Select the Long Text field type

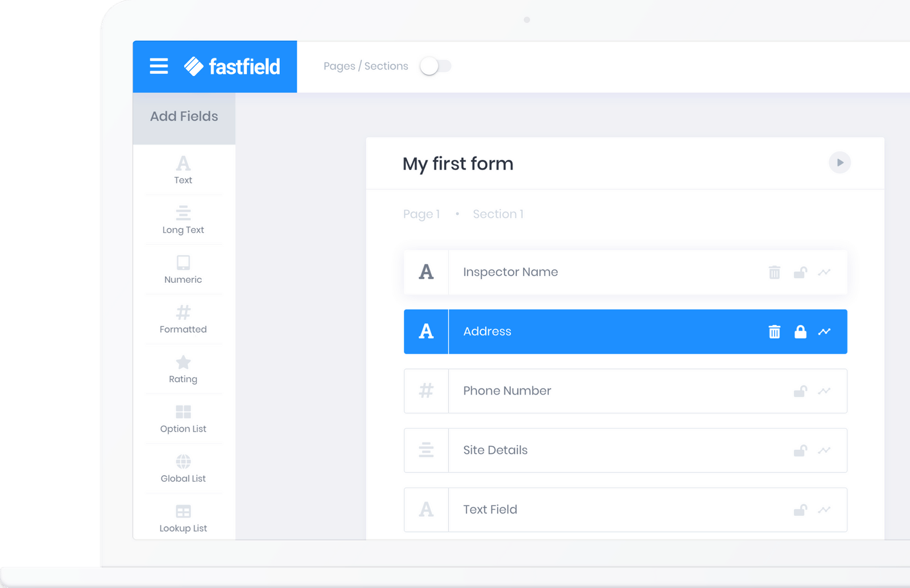[x=183, y=220]
